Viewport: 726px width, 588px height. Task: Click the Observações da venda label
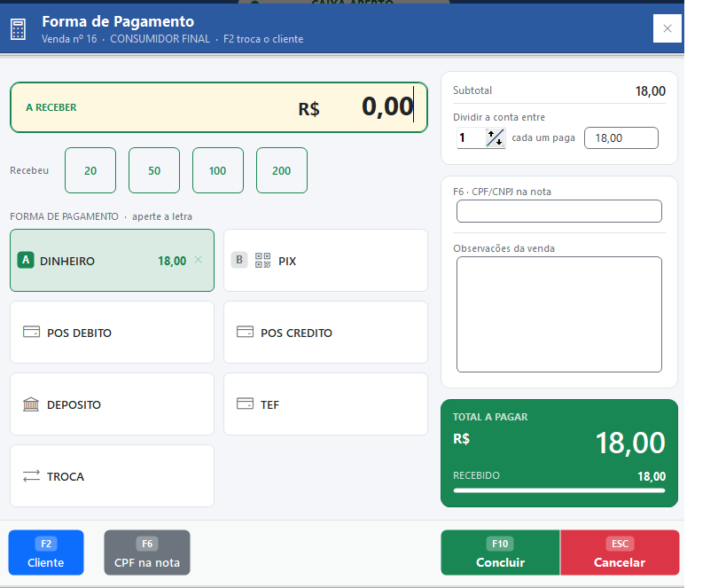click(x=504, y=248)
